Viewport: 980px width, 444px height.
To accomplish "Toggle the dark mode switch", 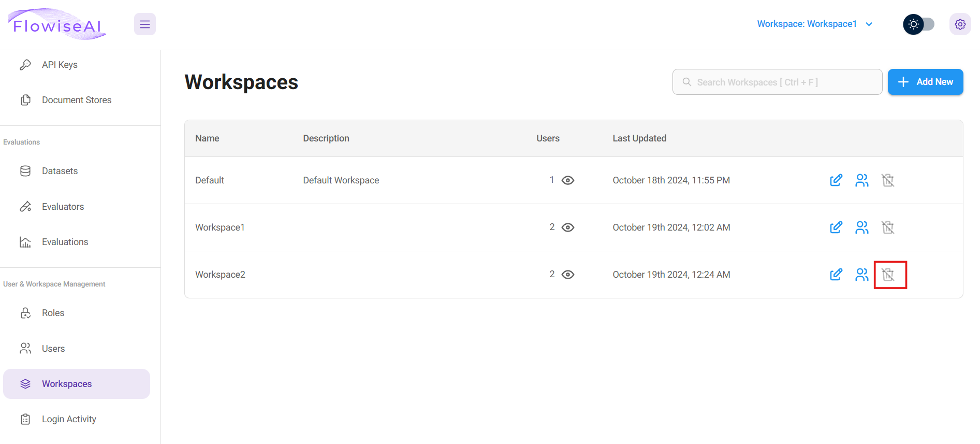I will pos(919,24).
